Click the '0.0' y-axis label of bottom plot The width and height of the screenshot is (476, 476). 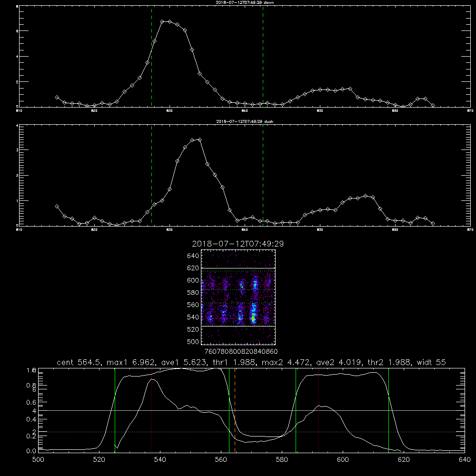[x=31, y=451]
